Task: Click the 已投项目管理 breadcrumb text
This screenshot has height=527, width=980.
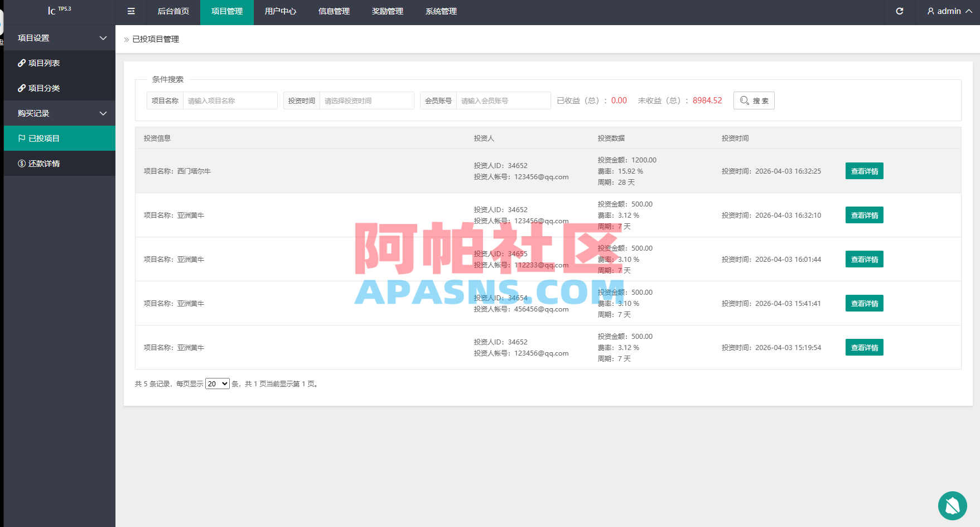Action: click(156, 39)
